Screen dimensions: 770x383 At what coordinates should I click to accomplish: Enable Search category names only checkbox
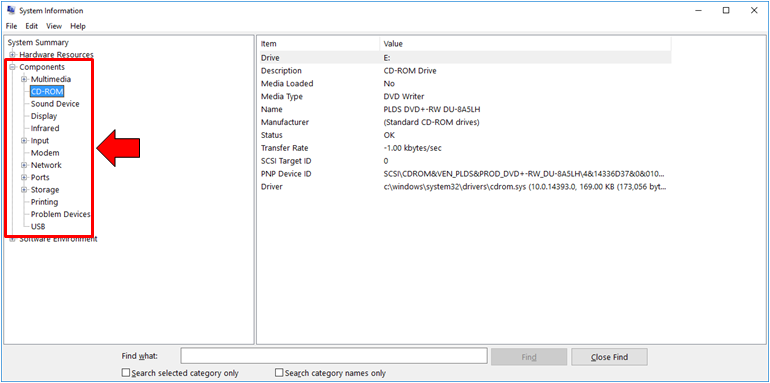(x=279, y=373)
